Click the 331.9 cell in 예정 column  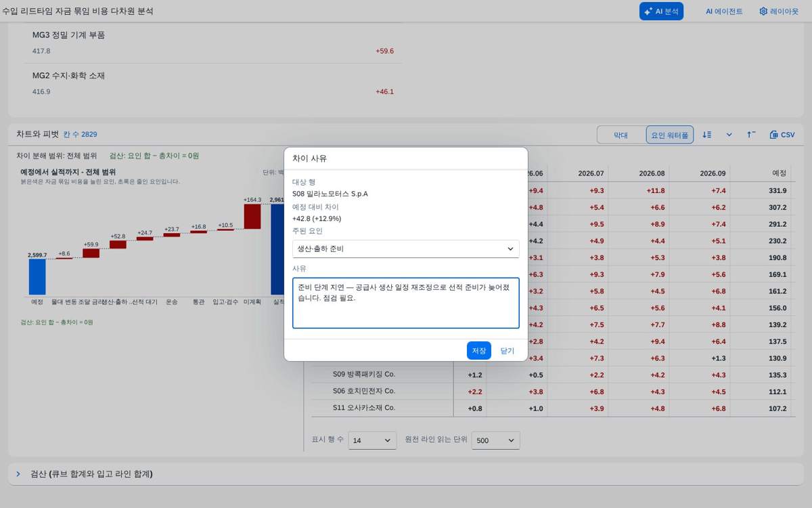pyautogui.click(x=778, y=191)
